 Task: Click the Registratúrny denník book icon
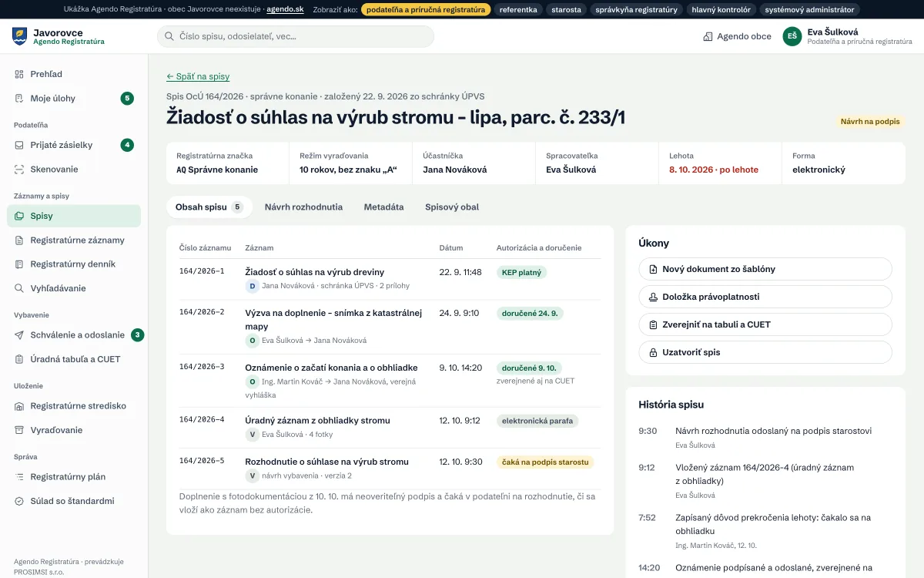(19, 264)
